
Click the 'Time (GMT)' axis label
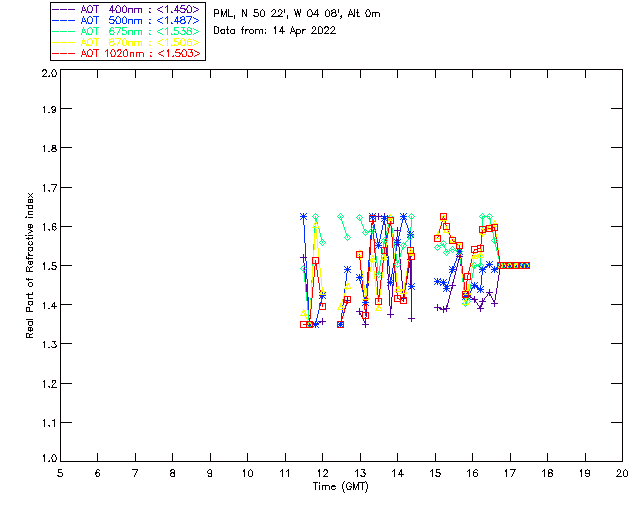340,487
